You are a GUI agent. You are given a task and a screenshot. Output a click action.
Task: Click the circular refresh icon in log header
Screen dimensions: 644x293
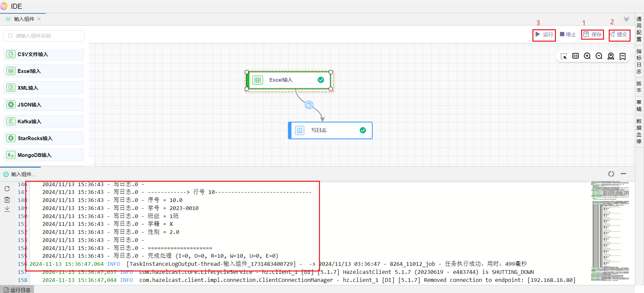tap(611, 174)
